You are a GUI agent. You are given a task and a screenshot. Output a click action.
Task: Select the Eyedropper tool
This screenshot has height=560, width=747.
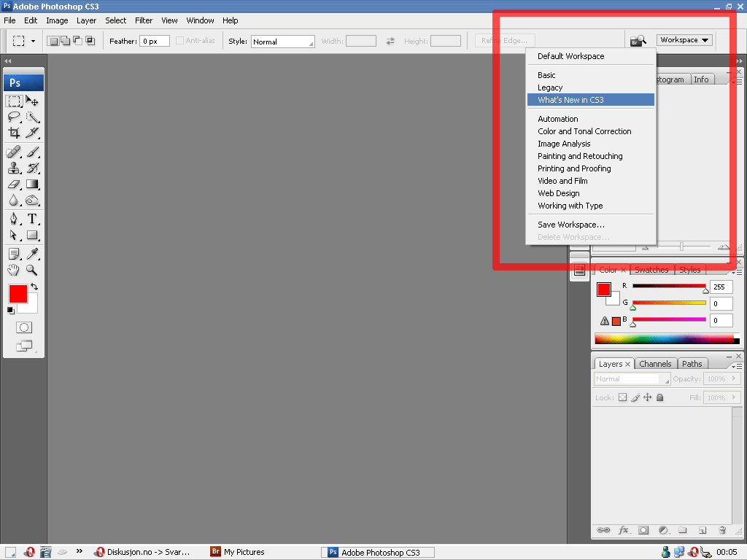pyautogui.click(x=32, y=254)
